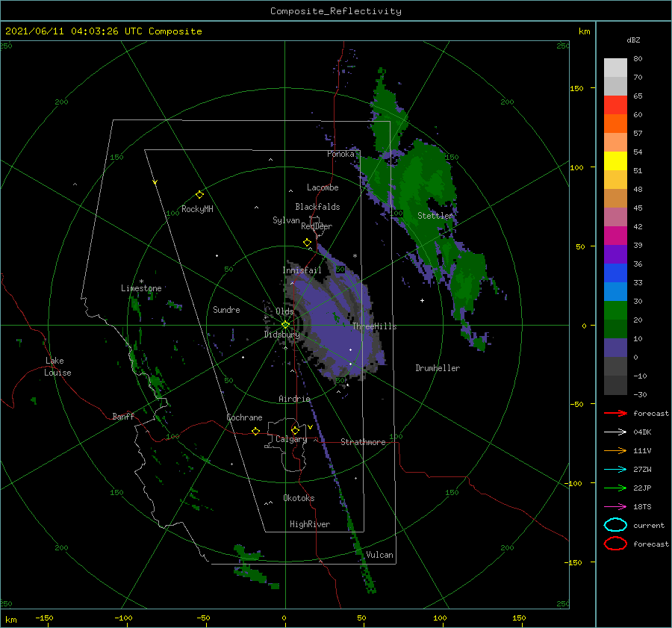
Task: Click the Limestone label on map
Action: coord(141,288)
